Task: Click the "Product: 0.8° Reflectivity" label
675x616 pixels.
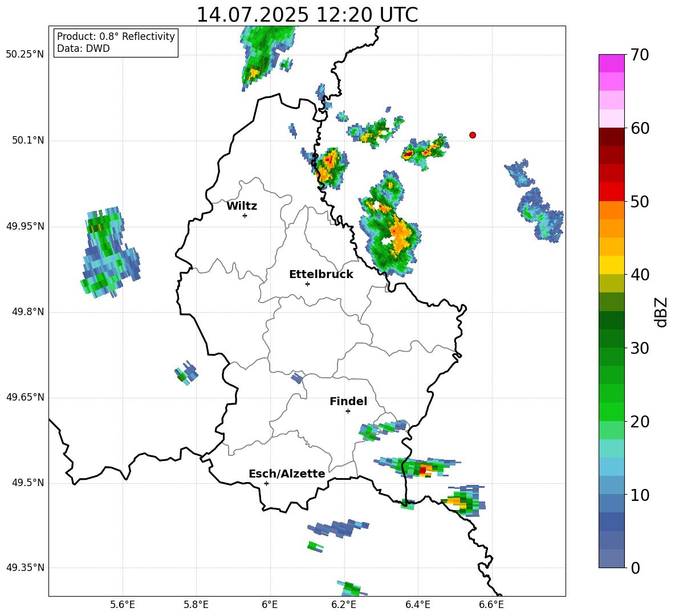Action: coord(116,36)
